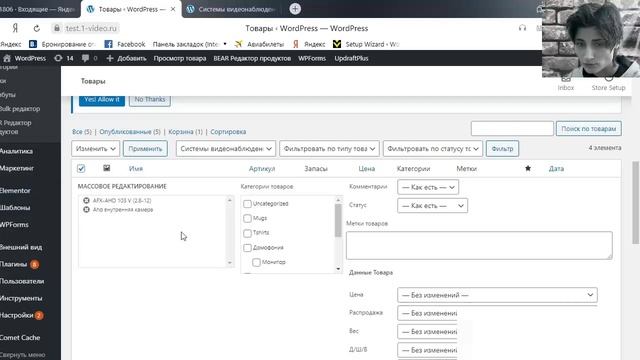This screenshot has height=360, width=640.
Task: Click the headphones icon in the address bar
Action: (522, 28)
